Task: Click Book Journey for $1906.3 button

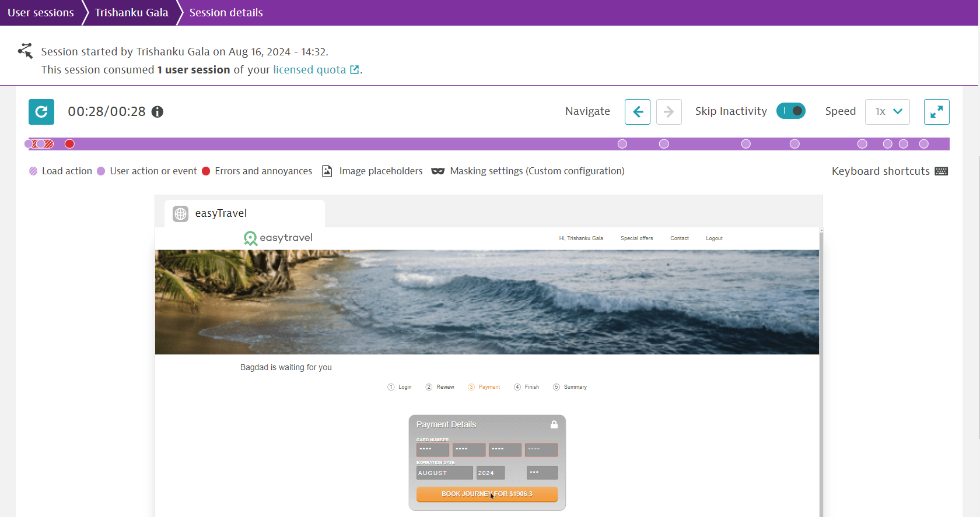Action: (x=487, y=494)
